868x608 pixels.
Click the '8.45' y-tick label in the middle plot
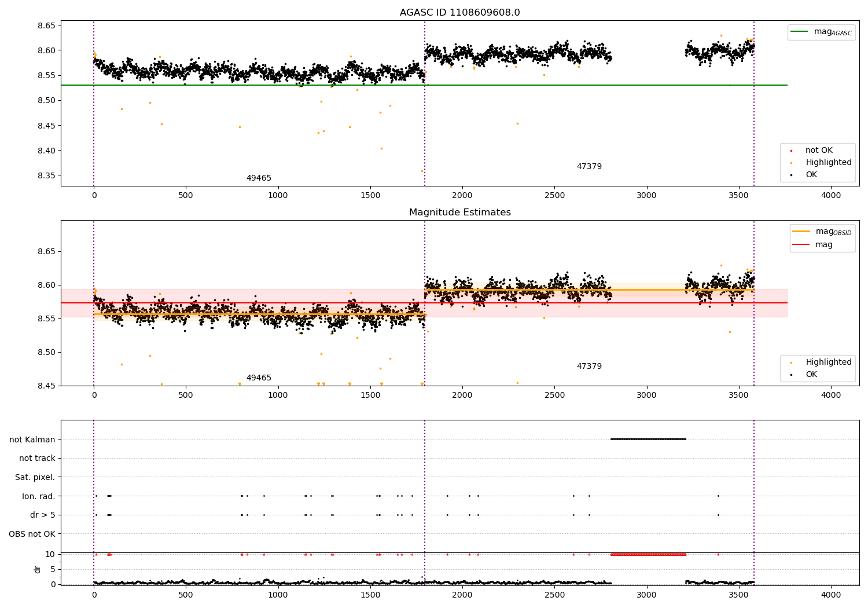coord(47,386)
